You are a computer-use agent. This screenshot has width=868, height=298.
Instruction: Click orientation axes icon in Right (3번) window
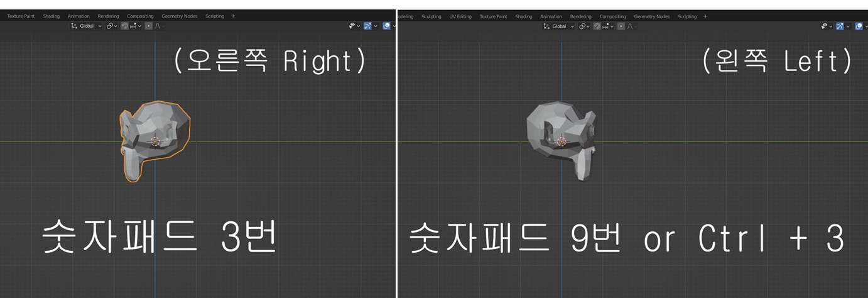(x=74, y=26)
